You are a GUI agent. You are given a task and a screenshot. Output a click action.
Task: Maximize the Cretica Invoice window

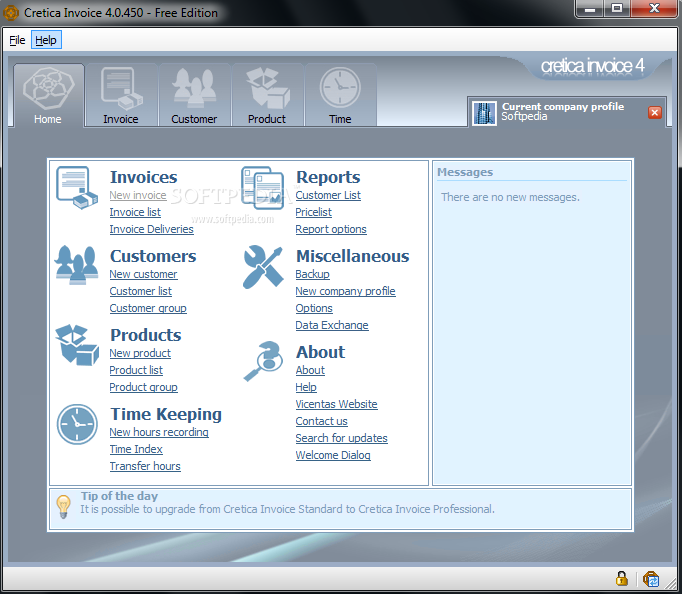point(617,8)
